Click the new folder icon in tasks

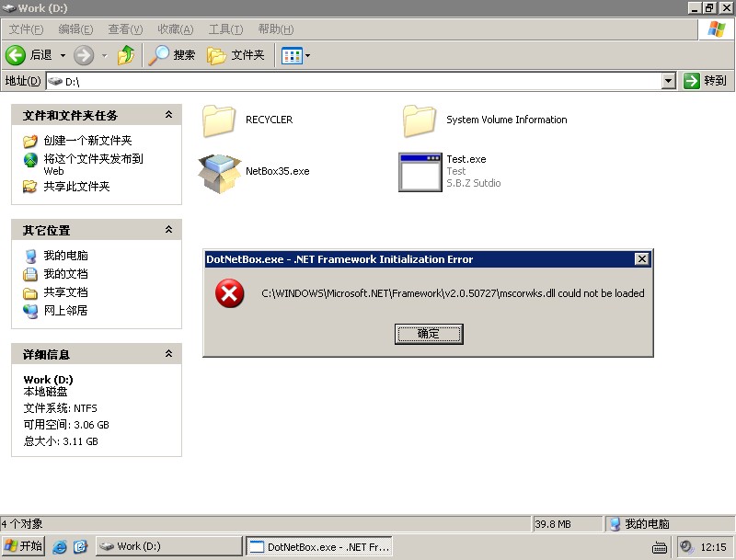coord(30,141)
